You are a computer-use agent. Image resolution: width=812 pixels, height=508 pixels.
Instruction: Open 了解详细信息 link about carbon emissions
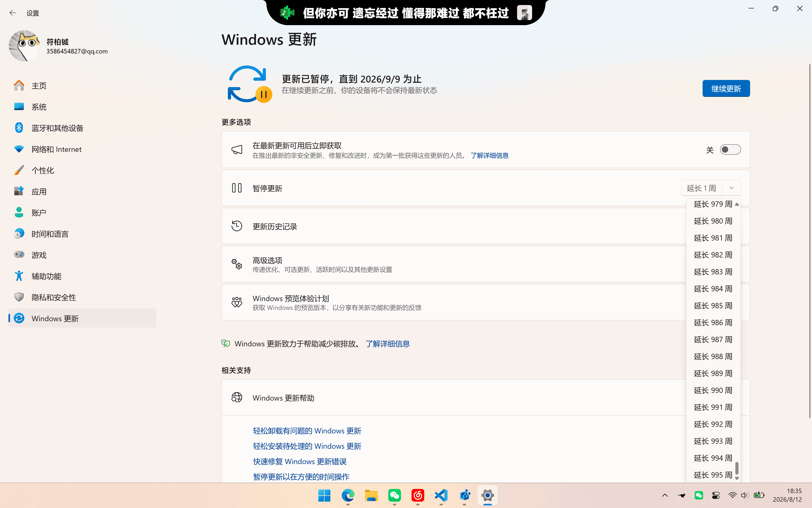tap(387, 344)
